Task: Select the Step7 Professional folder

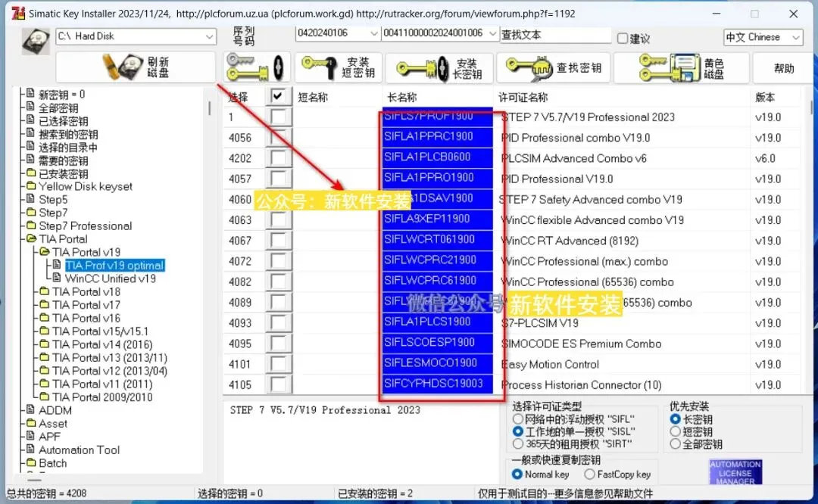Action: tap(85, 226)
